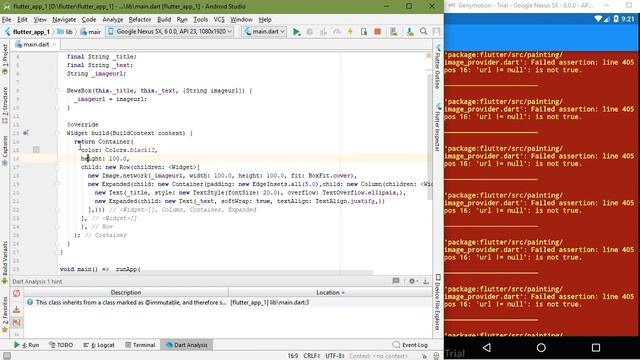Open the Build menu

point(164,20)
